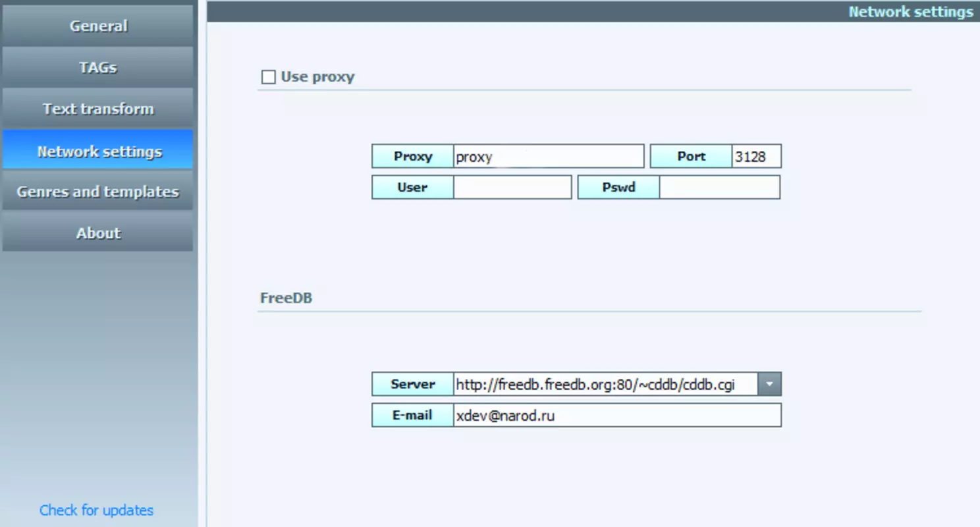
Task: Show the About page
Action: point(97,233)
